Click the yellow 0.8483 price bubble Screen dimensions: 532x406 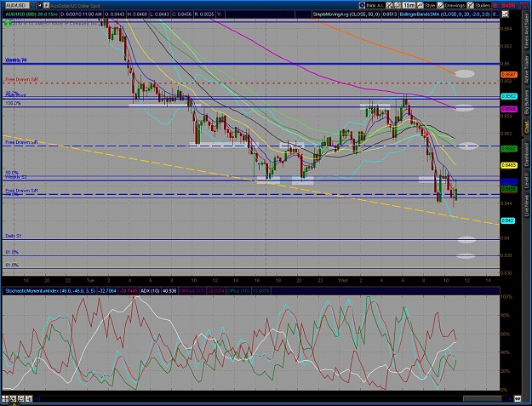pos(509,165)
